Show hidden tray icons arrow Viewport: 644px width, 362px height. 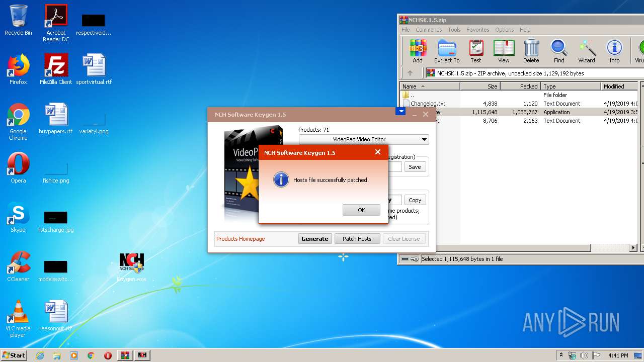click(561, 355)
